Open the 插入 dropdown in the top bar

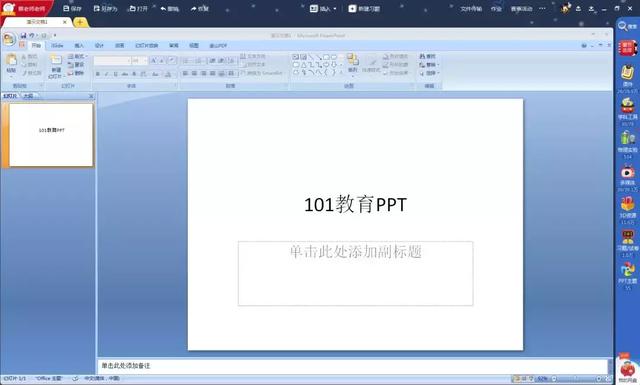[x=323, y=8]
